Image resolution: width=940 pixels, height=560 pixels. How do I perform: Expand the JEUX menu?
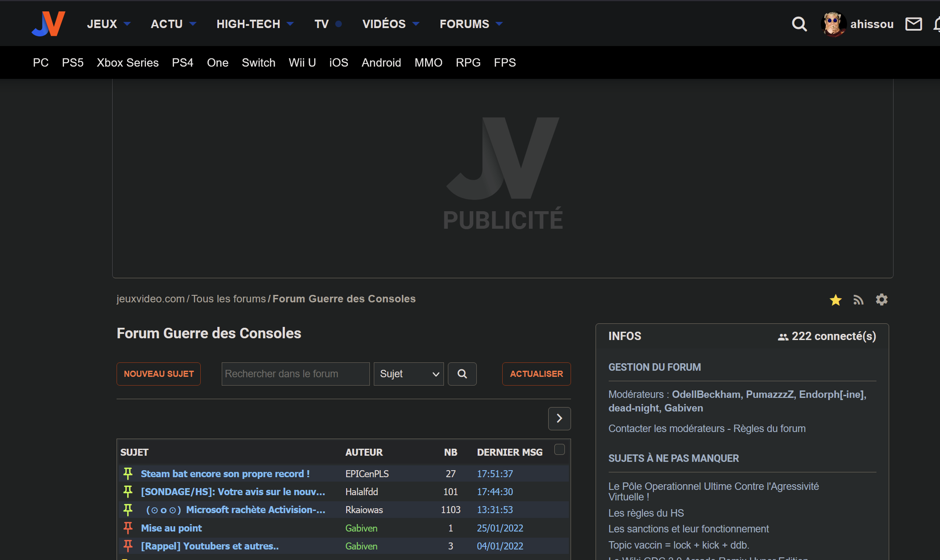[108, 24]
